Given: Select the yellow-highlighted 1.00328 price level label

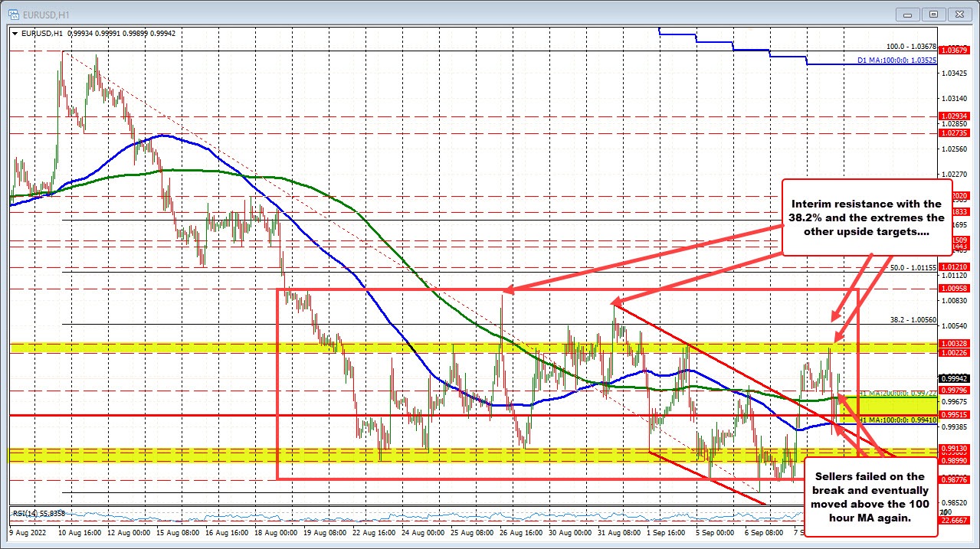Looking at the screenshot, I should click(x=953, y=344).
